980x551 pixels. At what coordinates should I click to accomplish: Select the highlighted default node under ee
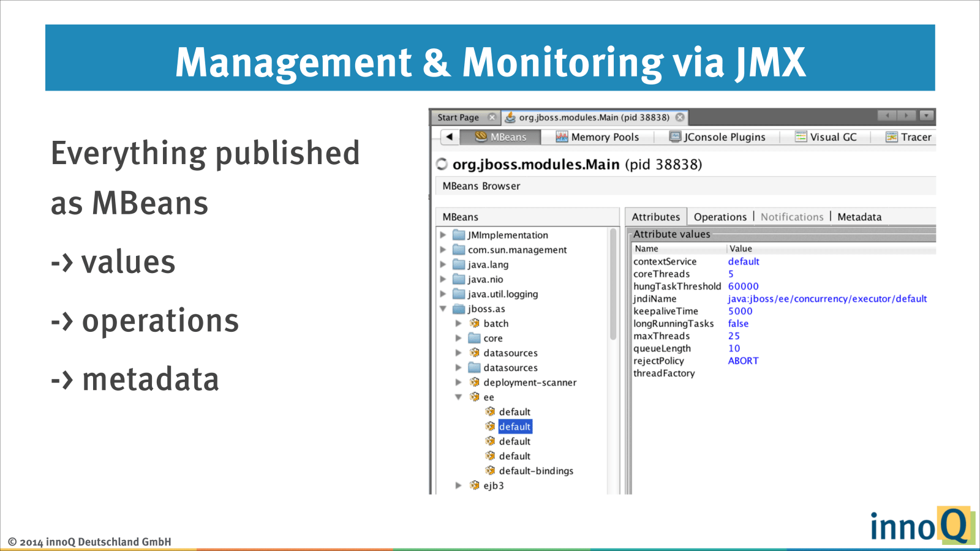pyautogui.click(x=515, y=427)
